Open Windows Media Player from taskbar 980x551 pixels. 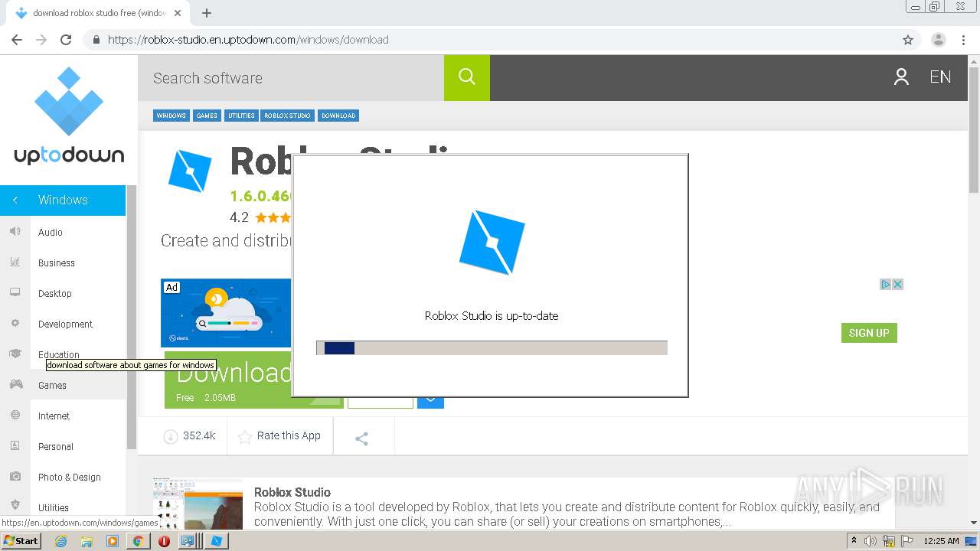[113, 541]
